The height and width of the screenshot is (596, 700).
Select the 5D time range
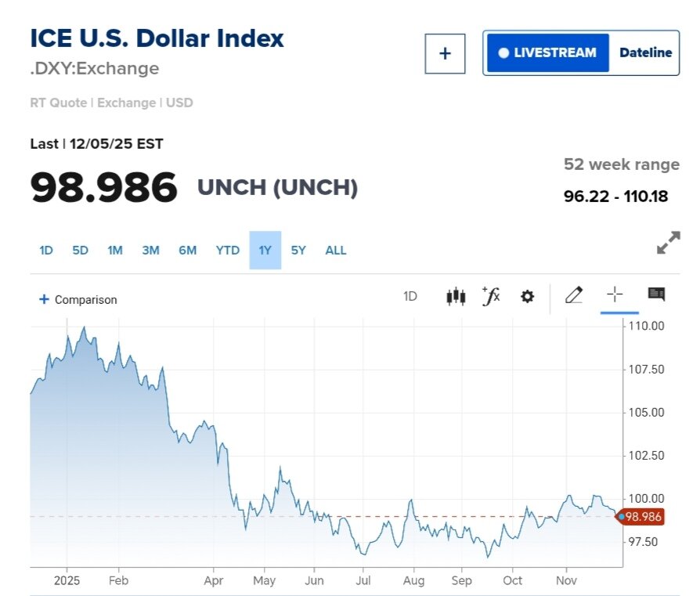[81, 251]
